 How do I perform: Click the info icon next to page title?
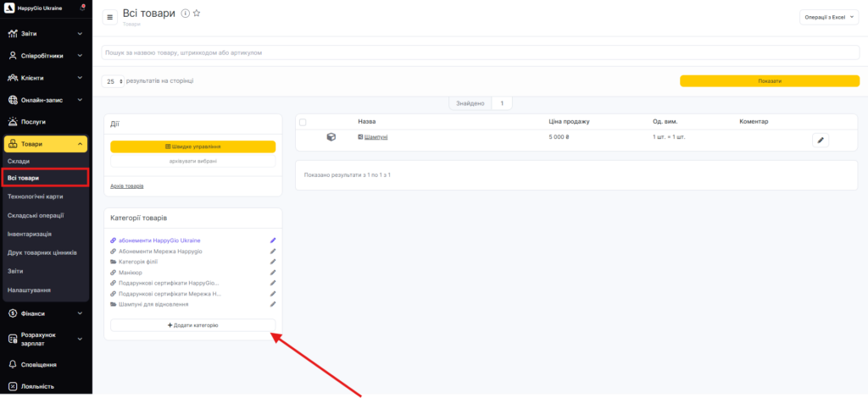(x=185, y=14)
